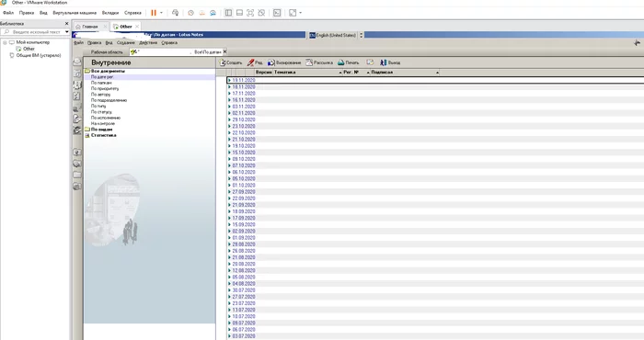This screenshot has height=340, width=644.
Task: Open the Все документы folder
Action: [x=108, y=71]
